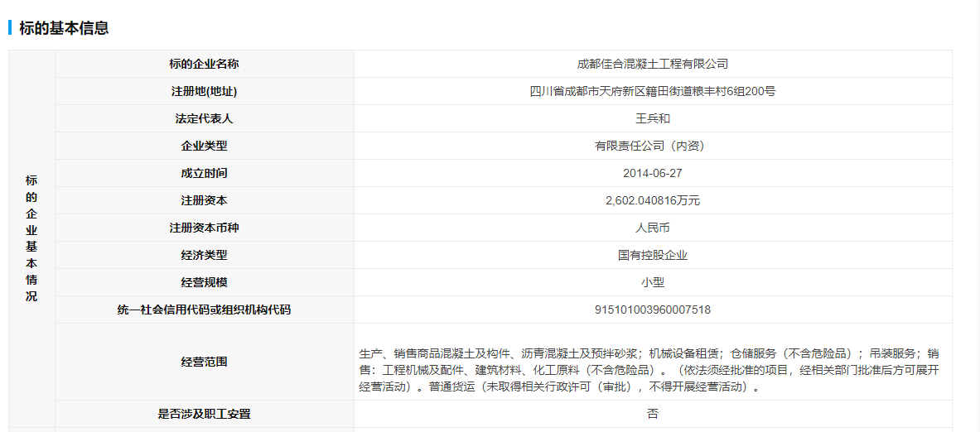Select legal representative name 王兵和
Image resolution: width=980 pixels, height=432 pixels.
pos(652,118)
